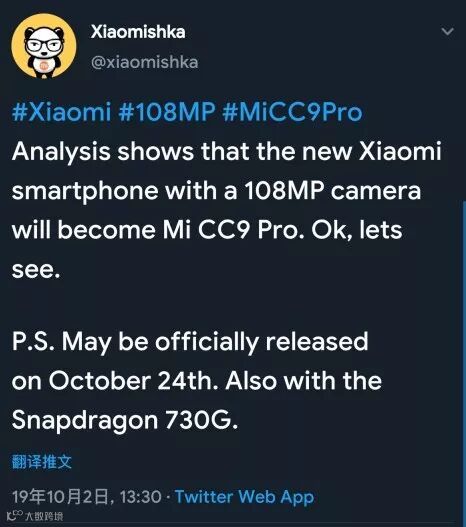This screenshot has height=527, width=466.
Task: Click the word "see." ending first paragraph
Action: click(x=36, y=270)
